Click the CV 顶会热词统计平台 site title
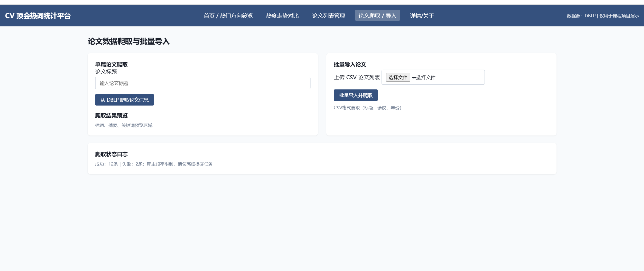The height and width of the screenshot is (271, 644). coord(38,16)
